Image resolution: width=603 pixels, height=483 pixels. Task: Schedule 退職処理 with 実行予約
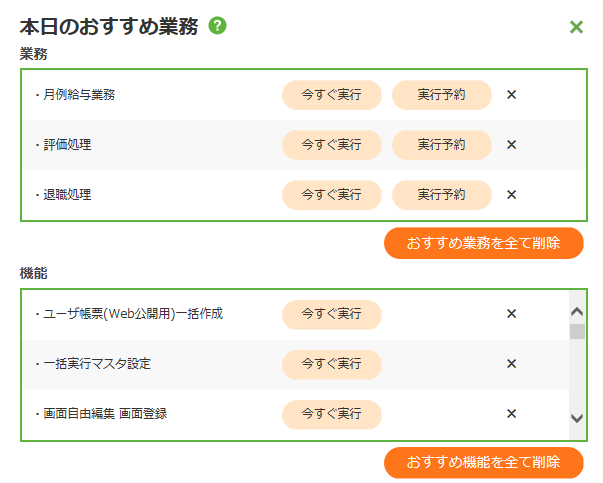pos(441,195)
